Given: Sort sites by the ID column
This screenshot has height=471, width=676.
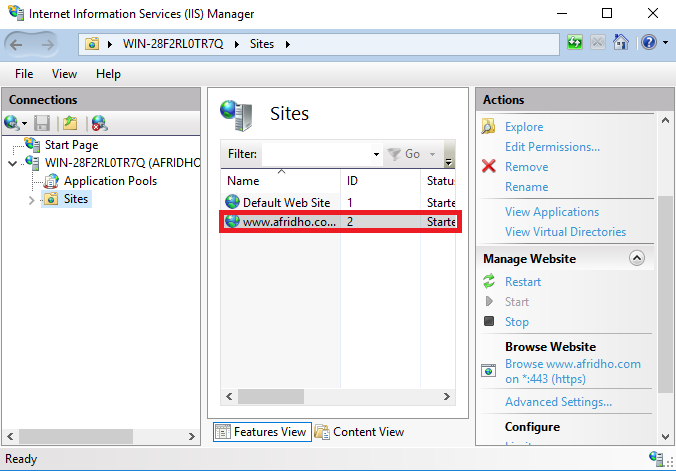Looking at the screenshot, I should pos(380,181).
